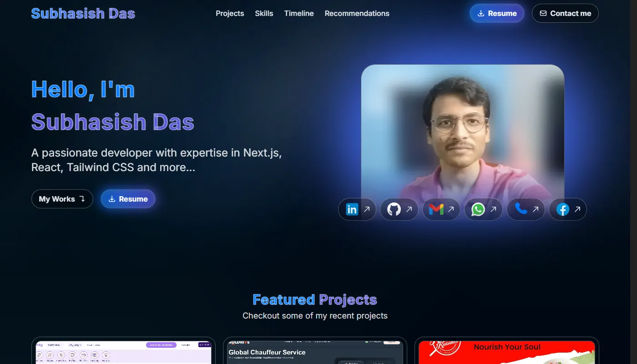Viewport: 637px width, 364px height.
Task: Download resume from the header Resume button
Action: 497,13
